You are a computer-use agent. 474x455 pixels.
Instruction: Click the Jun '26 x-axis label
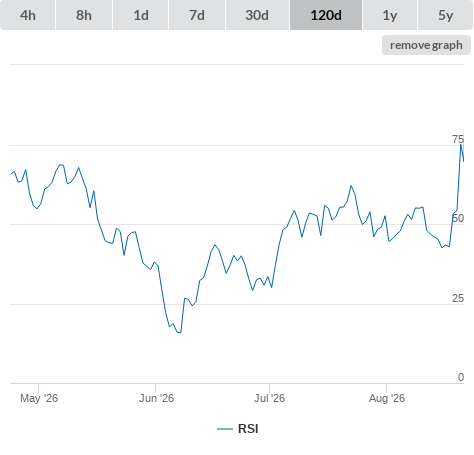coord(156,398)
